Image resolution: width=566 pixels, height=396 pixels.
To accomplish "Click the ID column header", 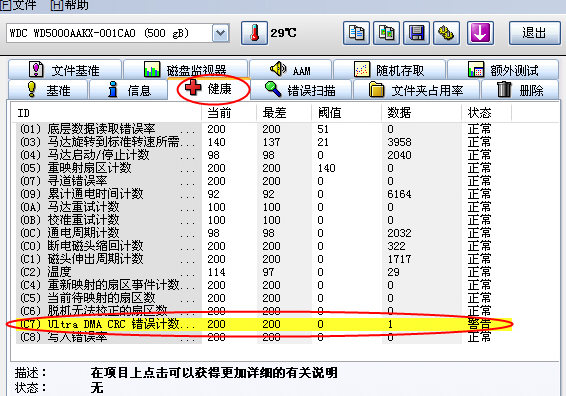I will [x=106, y=113].
